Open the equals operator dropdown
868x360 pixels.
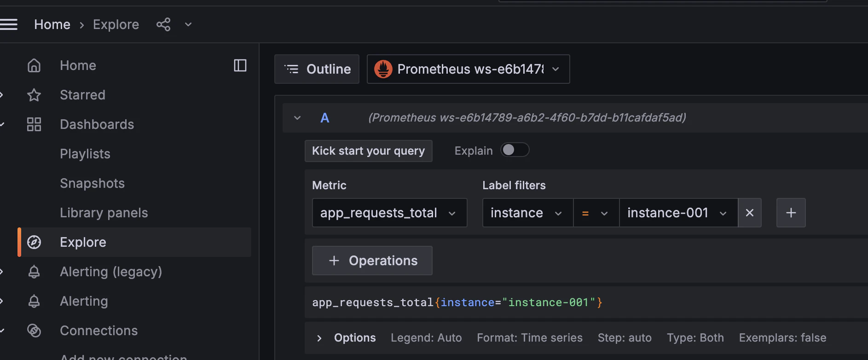click(596, 213)
